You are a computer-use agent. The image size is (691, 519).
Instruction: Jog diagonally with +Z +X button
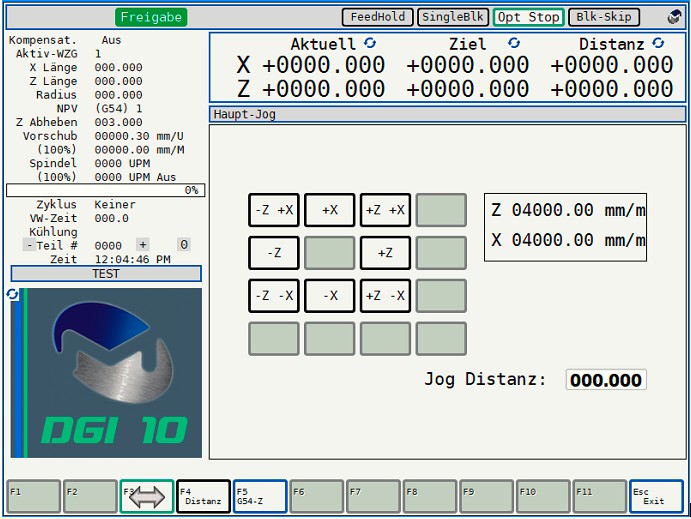coord(385,210)
